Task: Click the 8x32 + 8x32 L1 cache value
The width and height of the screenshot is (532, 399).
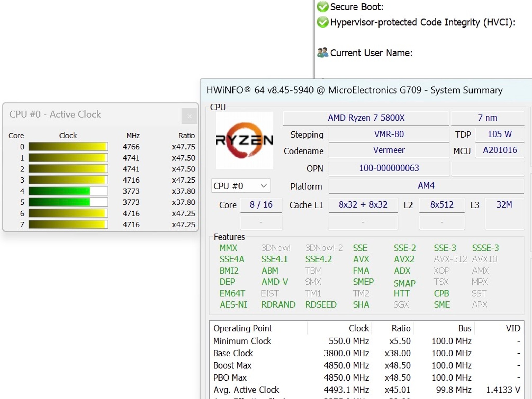Action: point(363,205)
